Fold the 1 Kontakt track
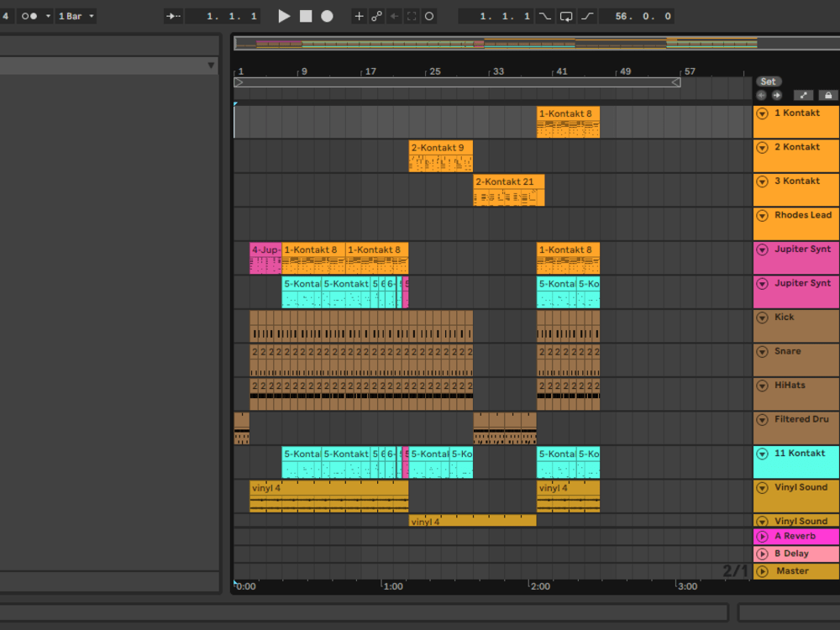 (763, 113)
